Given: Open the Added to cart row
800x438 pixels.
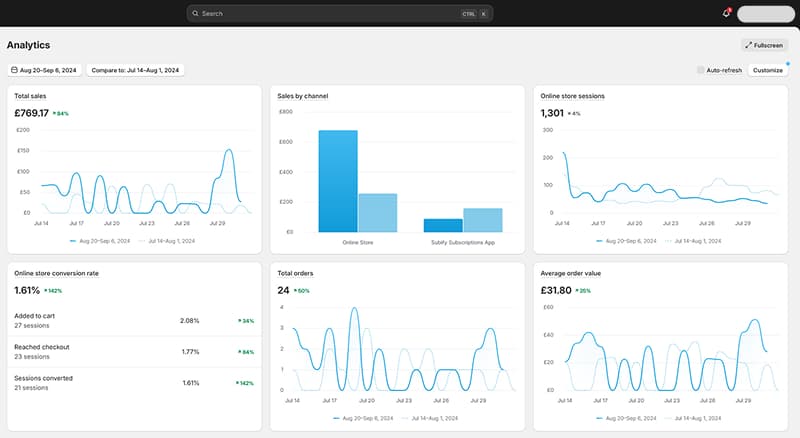Looking at the screenshot, I should tap(134, 320).
